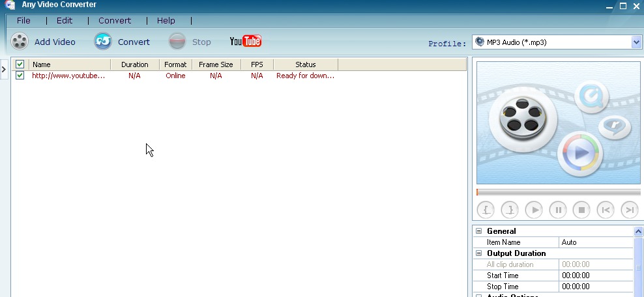
Task: Jump to previous frame with skip-back icon
Action: (x=605, y=210)
